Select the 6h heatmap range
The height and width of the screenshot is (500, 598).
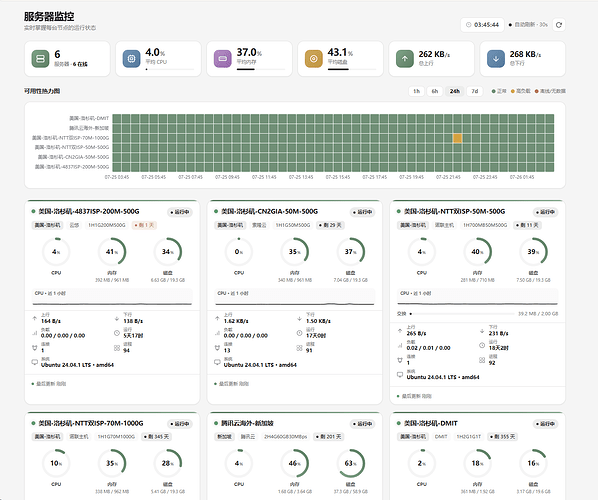tap(435, 91)
